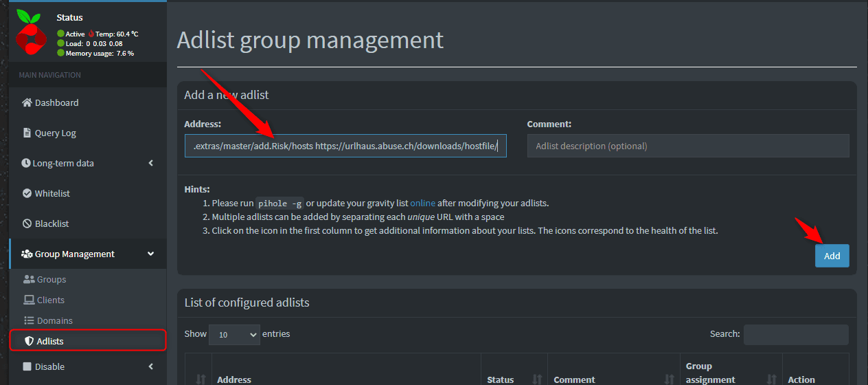
Task: Click the Query Log file icon
Action: pos(27,133)
